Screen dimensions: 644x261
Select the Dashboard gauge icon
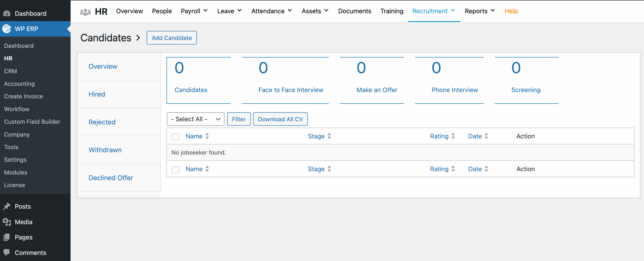(x=7, y=13)
